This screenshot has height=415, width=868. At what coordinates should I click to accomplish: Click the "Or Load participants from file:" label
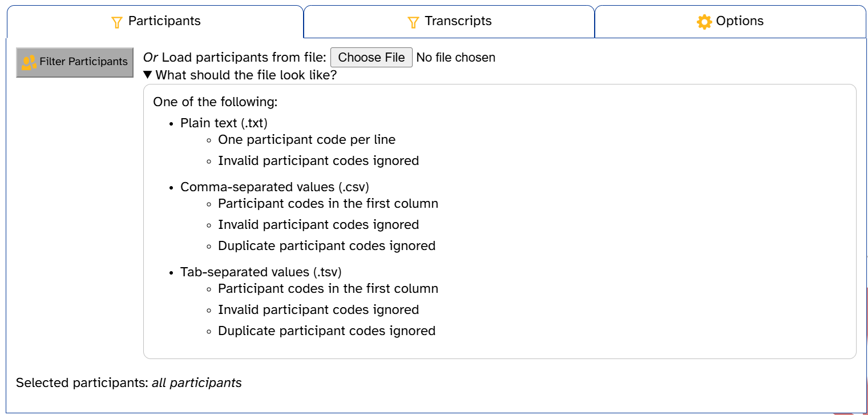pos(235,57)
